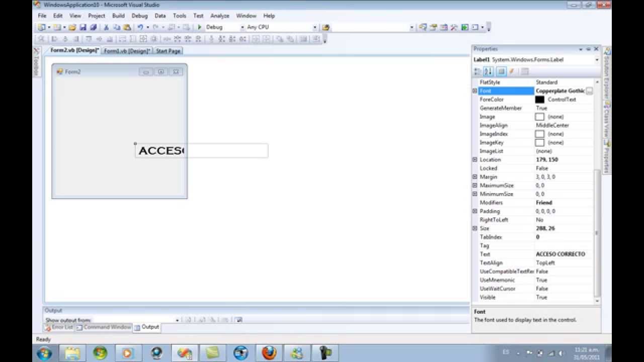
Task: Toggle auto-hide pin on Properties panel
Action: pos(588,49)
